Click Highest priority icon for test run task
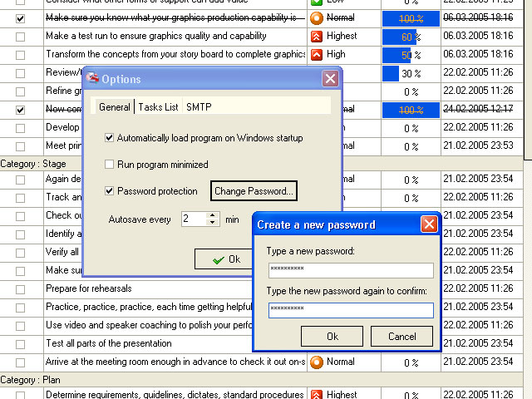The height and width of the screenshot is (399, 532). [316, 37]
